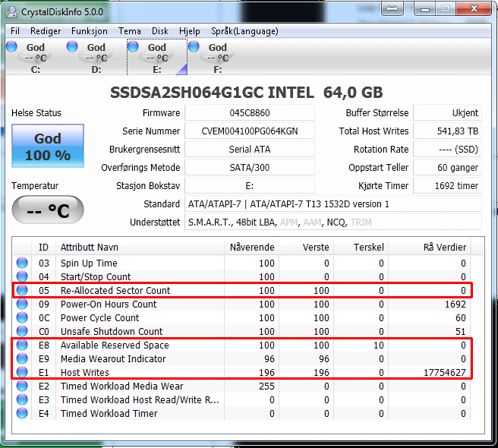Click the SATA/300 transfer mode field
Viewport: 498px width, 448px height.
(x=250, y=168)
